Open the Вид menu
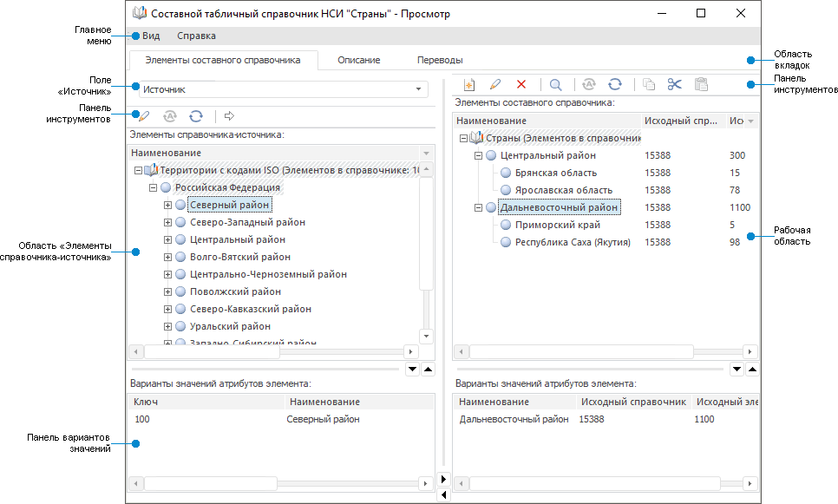Viewport: 838px width, 504px height. pos(151,36)
